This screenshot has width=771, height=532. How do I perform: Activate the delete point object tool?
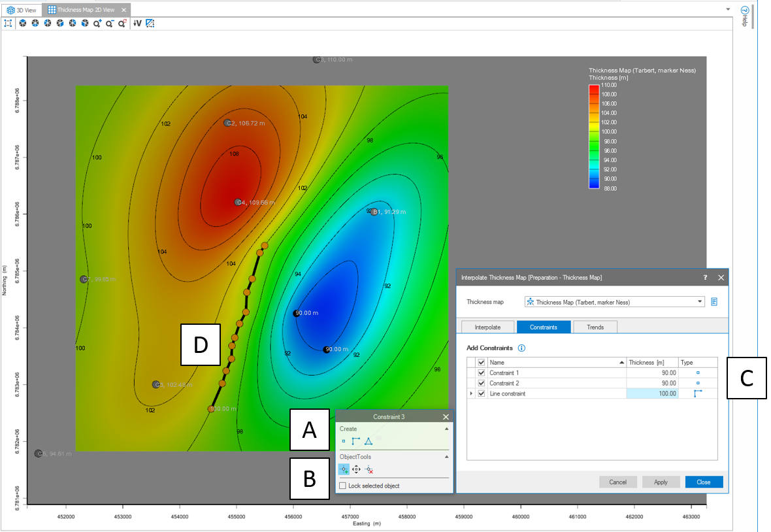369,469
